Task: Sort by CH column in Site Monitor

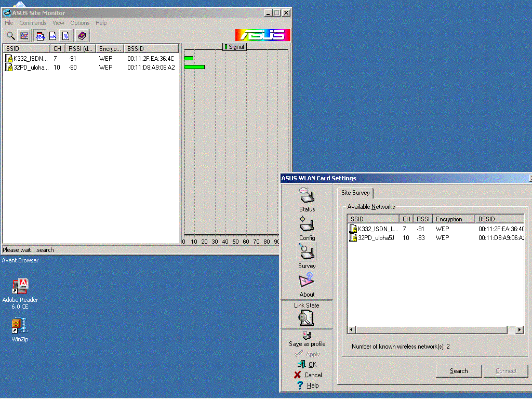Action: click(x=57, y=48)
